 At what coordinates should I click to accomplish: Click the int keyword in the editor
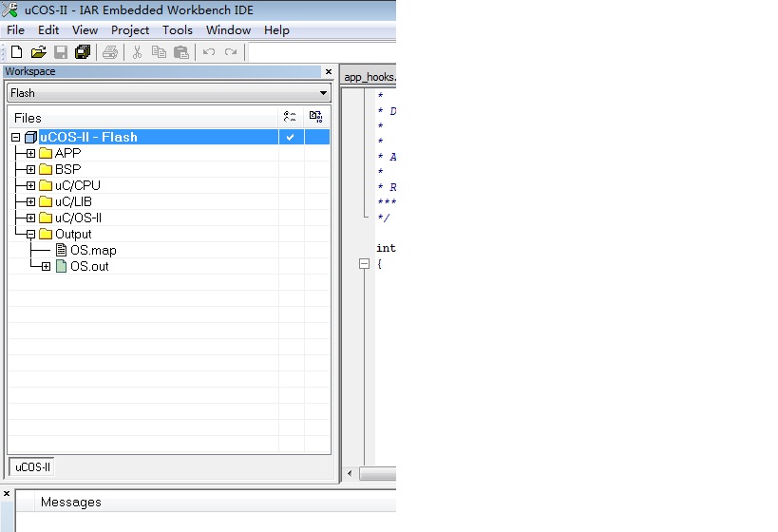[386, 248]
